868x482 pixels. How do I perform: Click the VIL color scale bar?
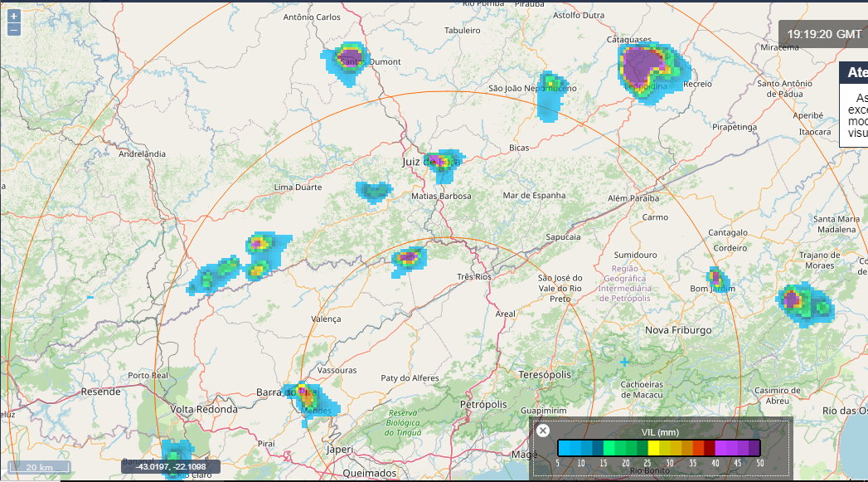click(659, 448)
